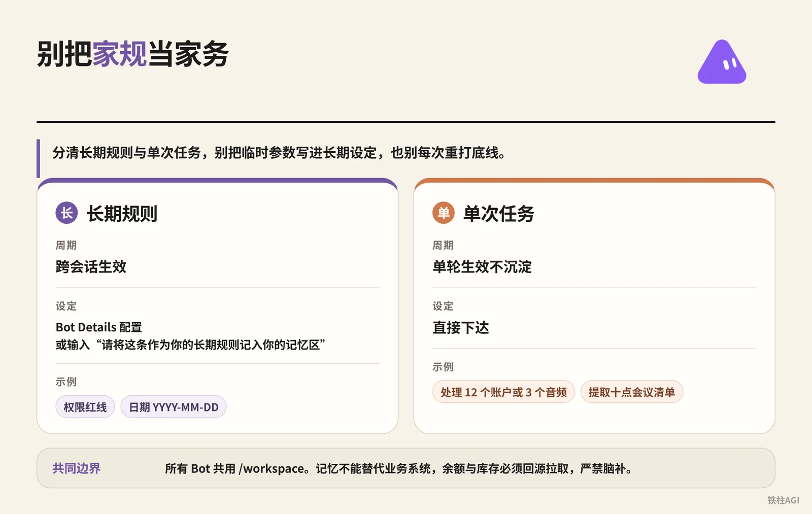Click the title 别把家规当家务
This screenshot has height=514, width=812.
[x=133, y=54]
